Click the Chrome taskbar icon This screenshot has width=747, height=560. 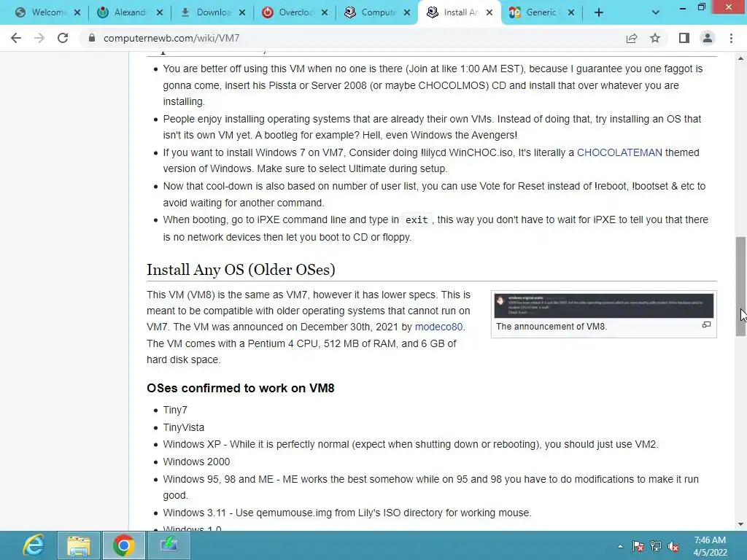(x=124, y=545)
